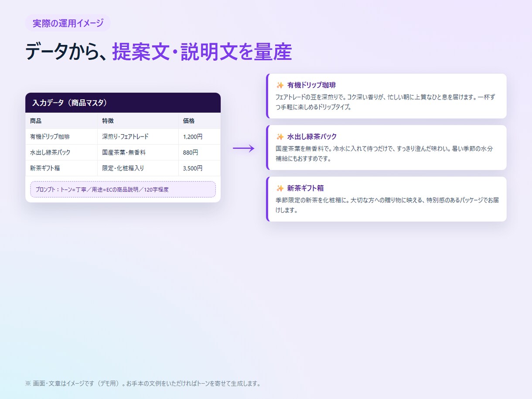This screenshot has height=399, width=532.
Task: Click the 入力データ（商品マスタ） table header
Action: point(123,103)
